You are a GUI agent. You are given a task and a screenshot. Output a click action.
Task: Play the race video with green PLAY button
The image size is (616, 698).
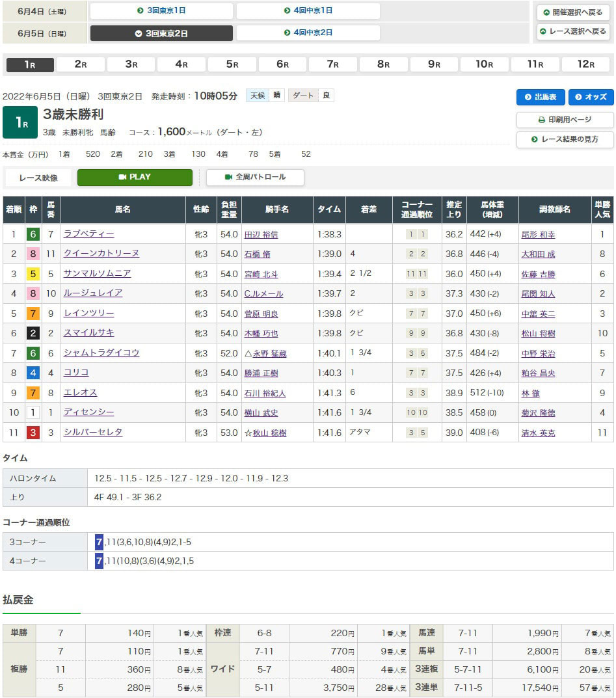click(135, 177)
